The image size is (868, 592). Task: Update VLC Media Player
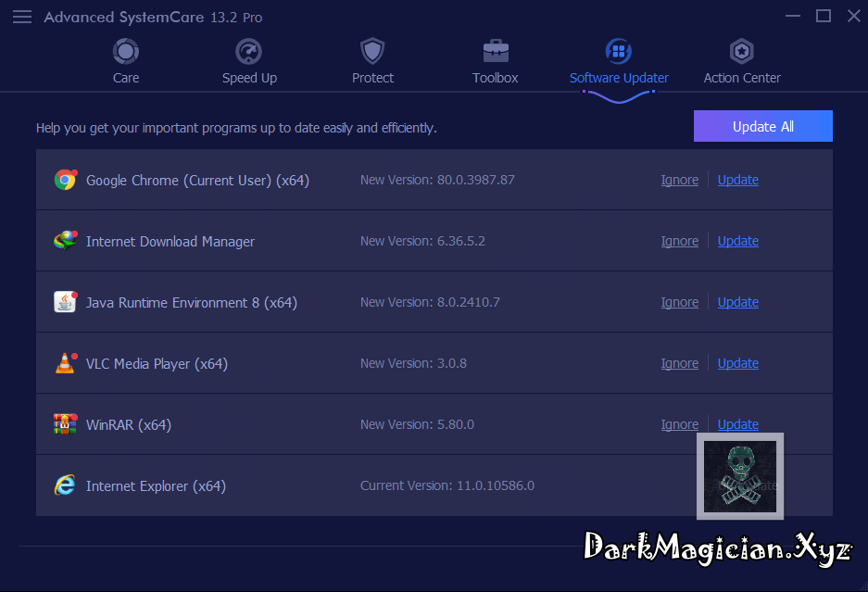[738, 363]
